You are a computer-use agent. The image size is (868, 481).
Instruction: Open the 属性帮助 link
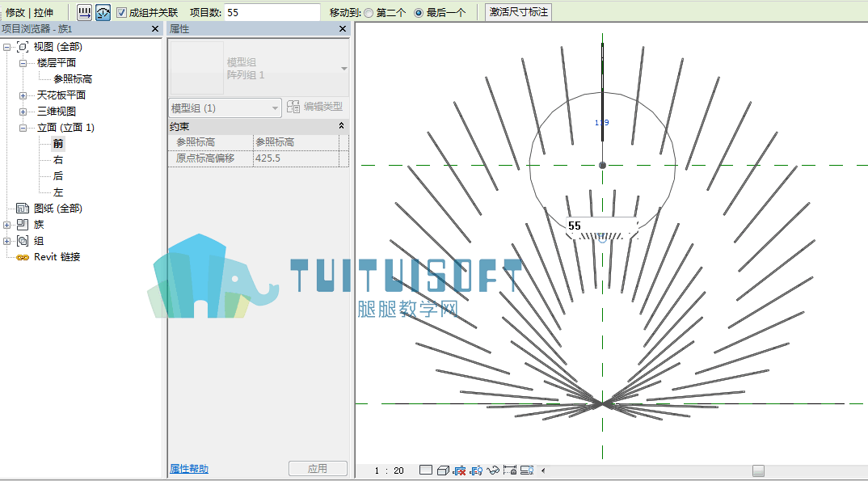coord(189,469)
